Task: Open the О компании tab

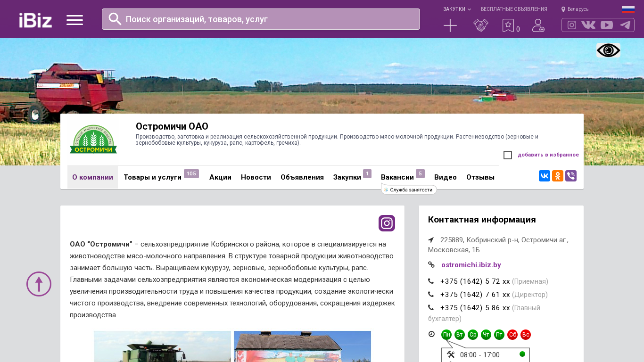Action: tap(92, 177)
